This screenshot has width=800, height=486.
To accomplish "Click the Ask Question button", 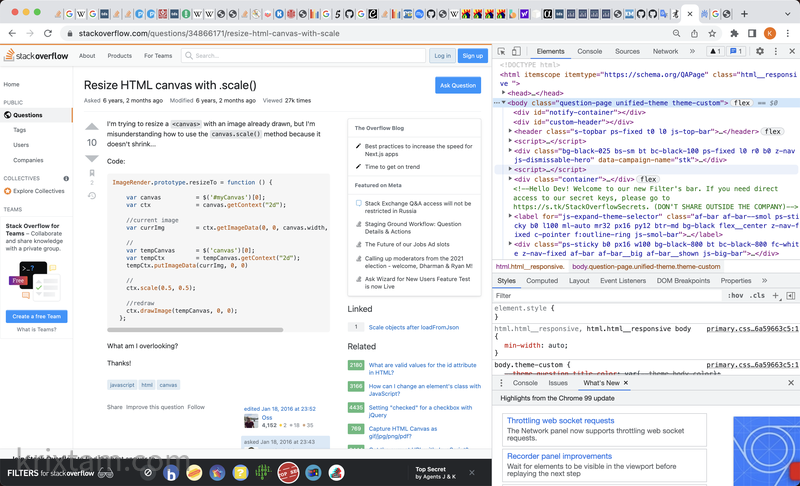I will click(x=458, y=85).
